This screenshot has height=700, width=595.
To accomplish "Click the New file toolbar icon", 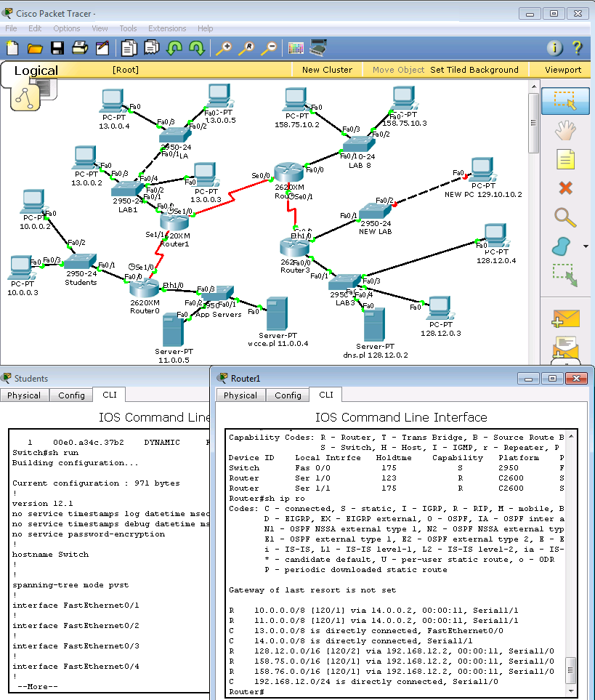I will click(12, 48).
